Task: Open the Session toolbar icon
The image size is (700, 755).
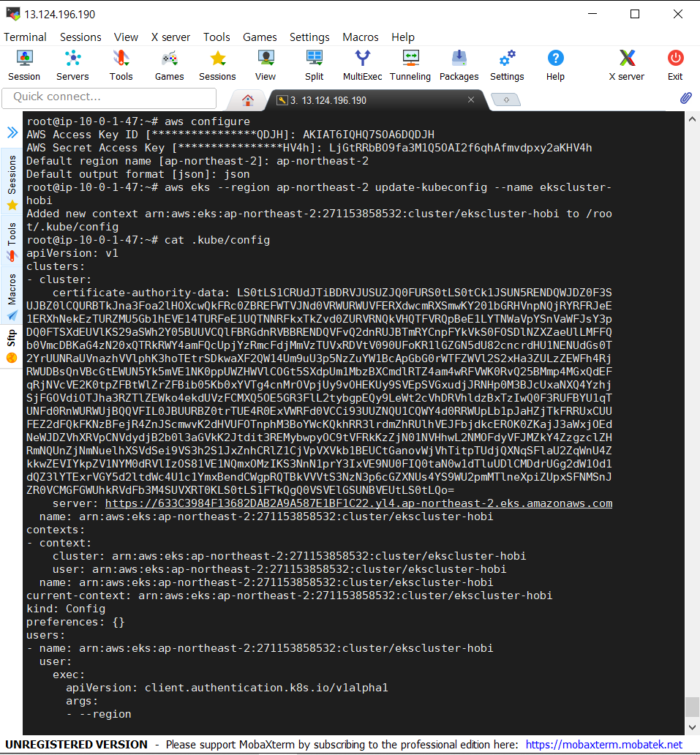Action: coord(24,66)
